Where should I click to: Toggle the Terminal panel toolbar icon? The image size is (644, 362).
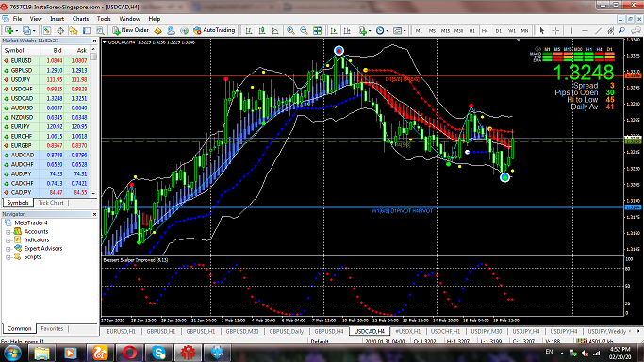tap(87, 30)
